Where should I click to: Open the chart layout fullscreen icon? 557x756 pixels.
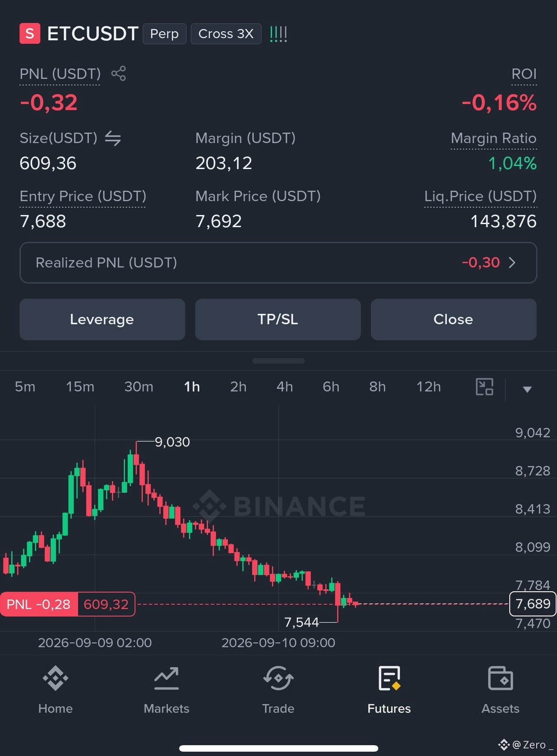[x=485, y=387]
